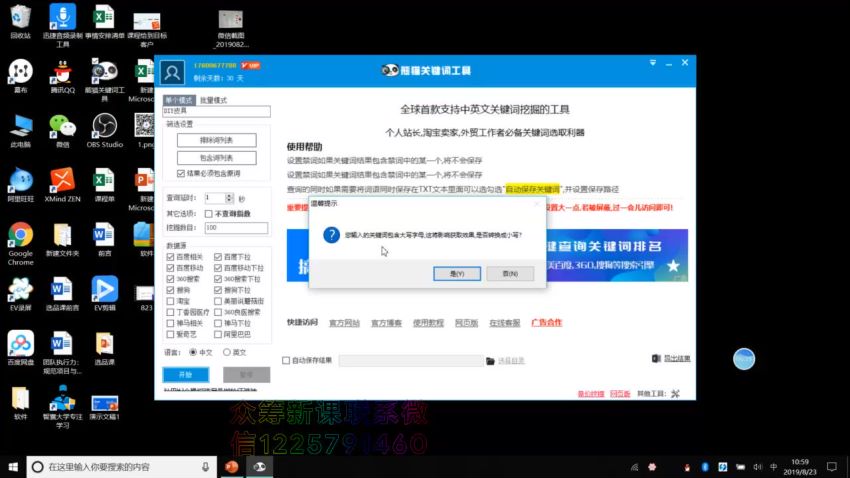Click the star on the blue banner
Viewport: 850px width, 478px height.
(673, 266)
